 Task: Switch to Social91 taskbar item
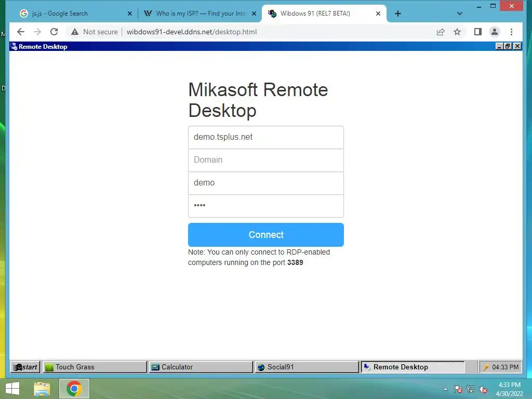[x=307, y=367]
